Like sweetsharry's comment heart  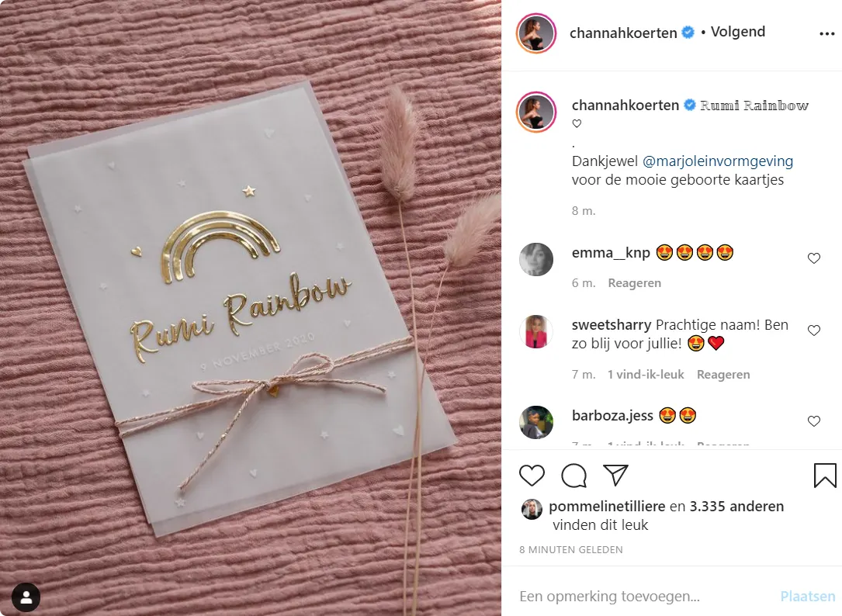click(814, 330)
